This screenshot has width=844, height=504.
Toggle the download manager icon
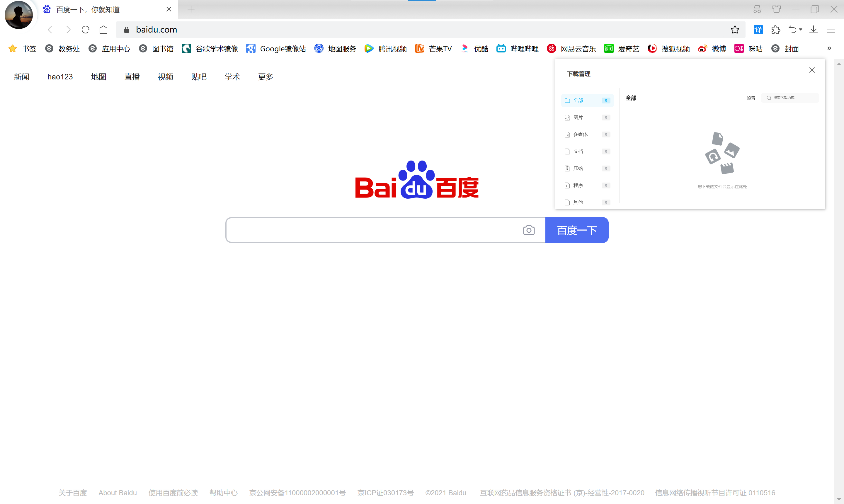tap(814, 30)
